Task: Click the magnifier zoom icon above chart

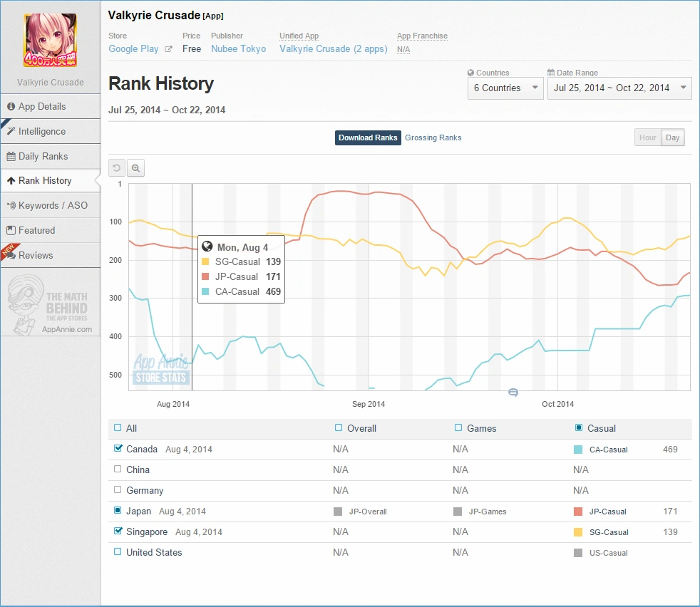Action: pyautogui.click(x=135, y=168)
